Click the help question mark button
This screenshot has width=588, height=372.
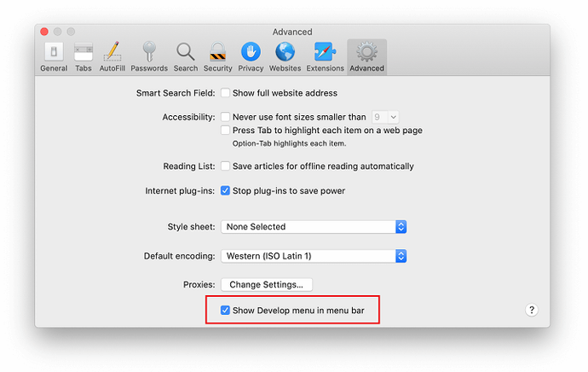click(532, 311)
